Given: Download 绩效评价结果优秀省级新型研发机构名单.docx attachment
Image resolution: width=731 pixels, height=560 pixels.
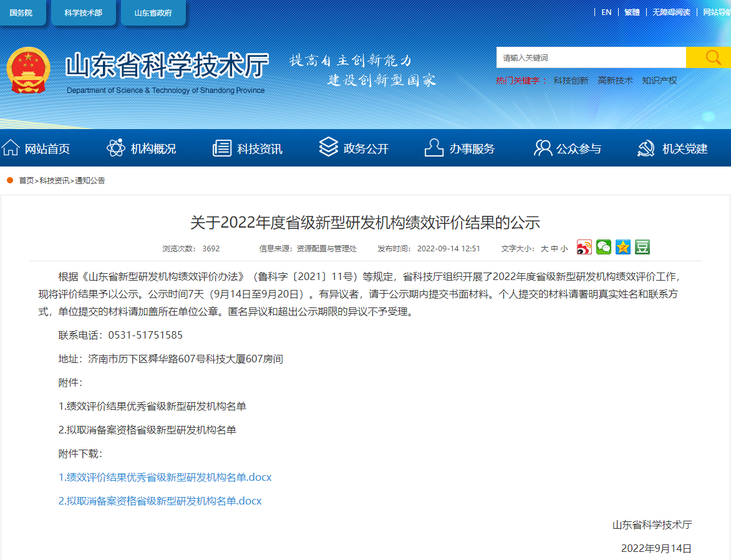Looking at the screenshot, I should click(x=165, y=478).
